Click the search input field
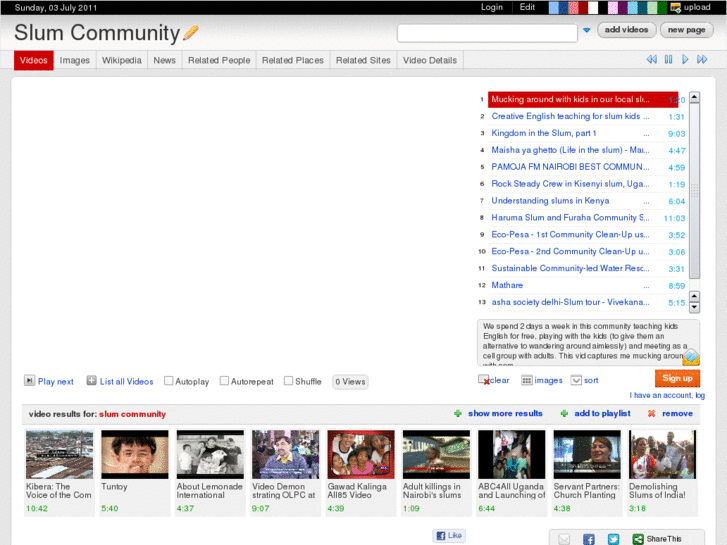 pyautogui.click(x=487, y=33)
